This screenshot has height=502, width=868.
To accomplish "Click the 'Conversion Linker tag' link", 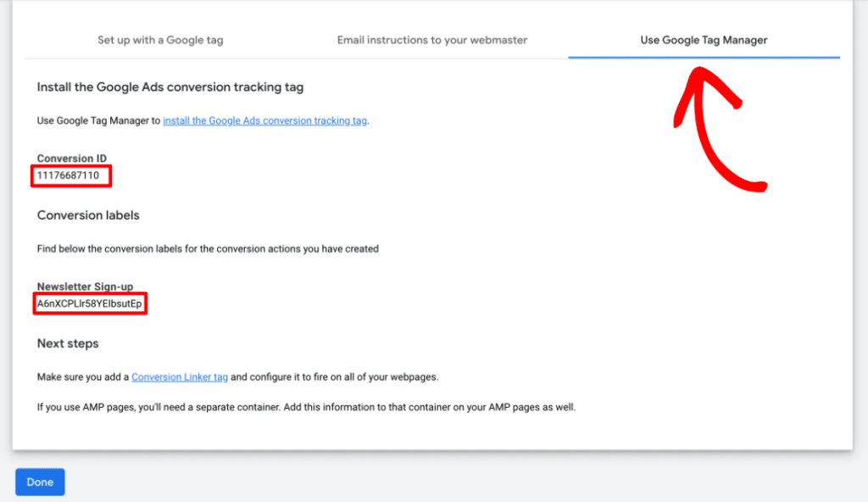I will tap(180, 376).
